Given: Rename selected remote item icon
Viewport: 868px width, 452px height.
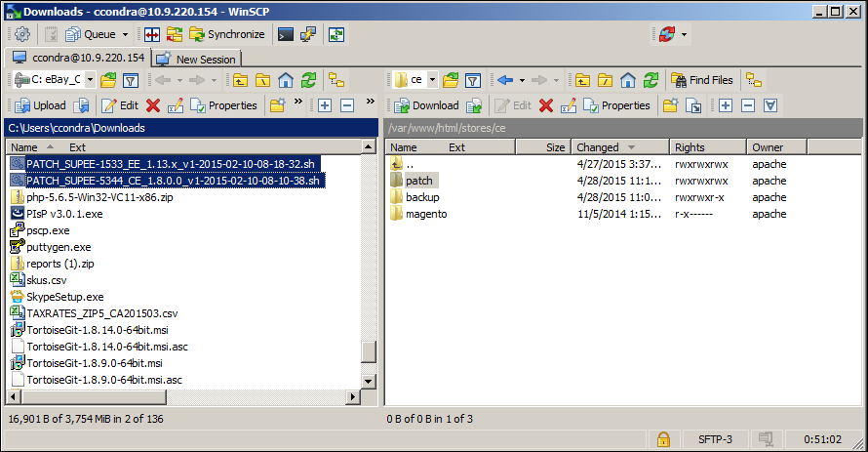Looking at the screenshot, I should coord(569,105).
